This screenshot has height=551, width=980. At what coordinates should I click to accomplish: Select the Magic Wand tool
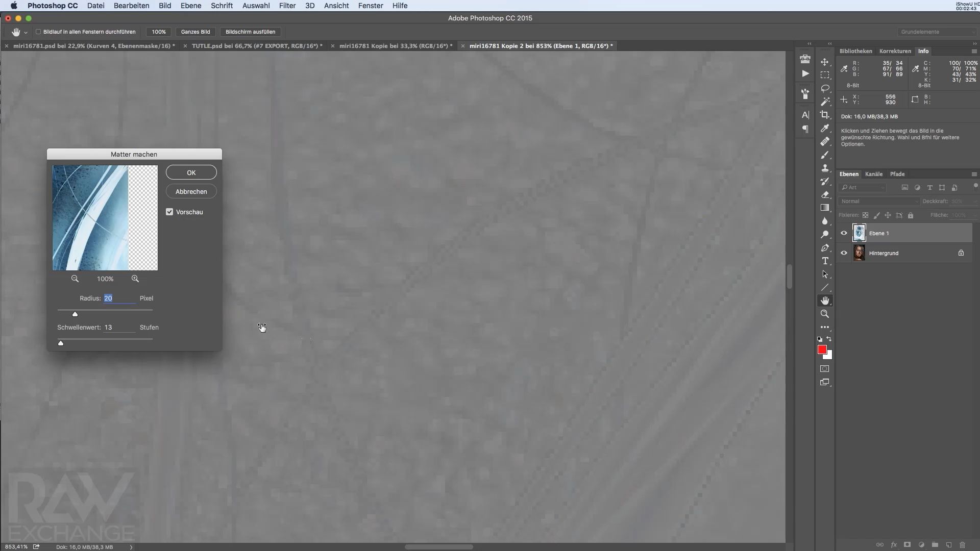click(824, 102)
